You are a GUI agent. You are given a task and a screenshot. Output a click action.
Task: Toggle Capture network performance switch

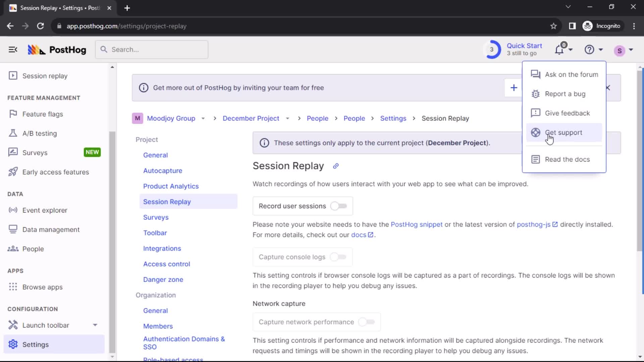click(367, 322)
